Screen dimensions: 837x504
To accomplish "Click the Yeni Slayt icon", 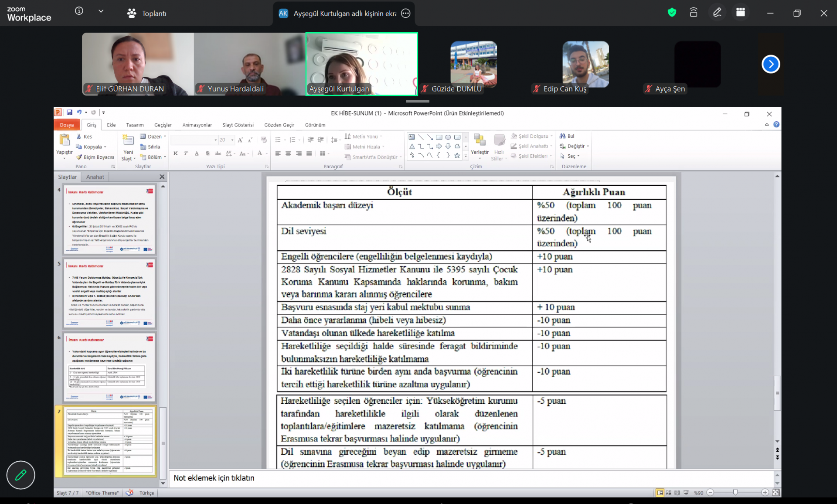I will [x=128, y=140].
